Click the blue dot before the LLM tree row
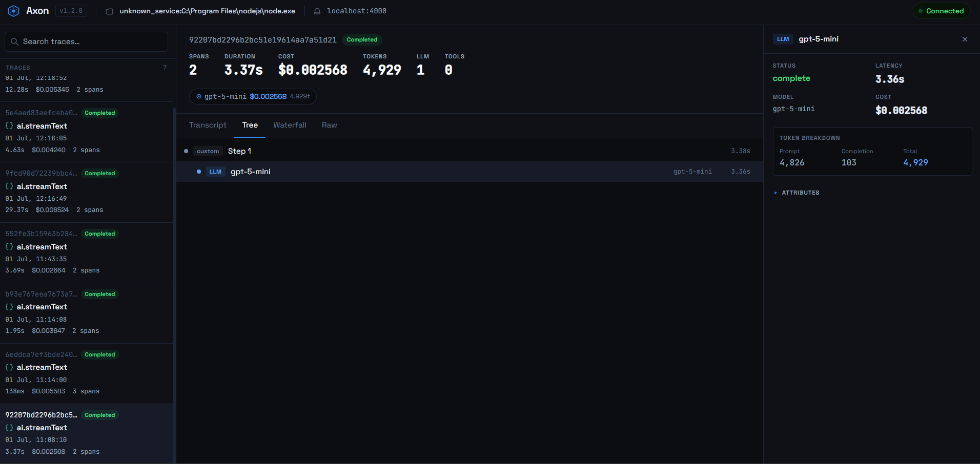The height and width of the screenshot is (464, 980). (199, 172)
